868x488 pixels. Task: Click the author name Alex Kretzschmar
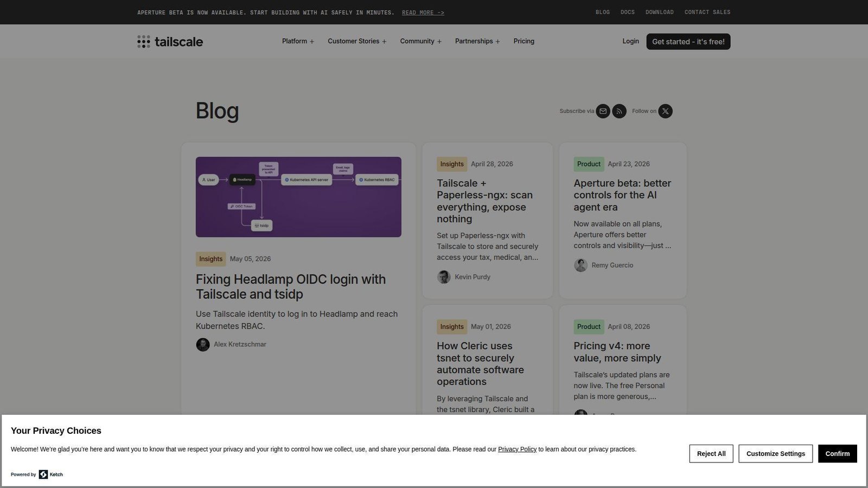click(240, 345)
